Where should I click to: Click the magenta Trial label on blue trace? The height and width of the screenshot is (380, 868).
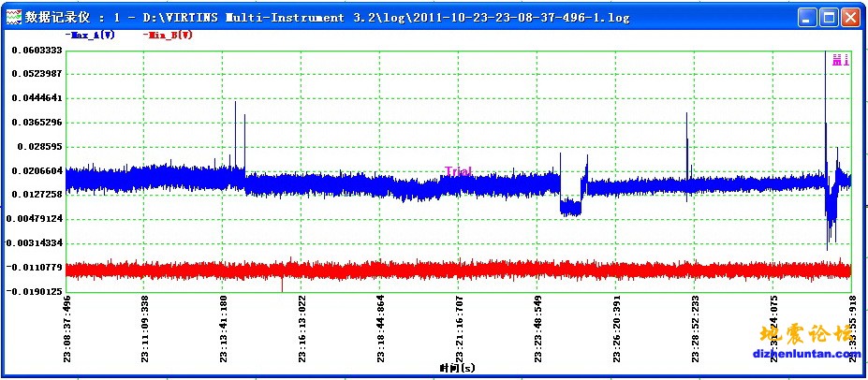(x=458, y=172)
